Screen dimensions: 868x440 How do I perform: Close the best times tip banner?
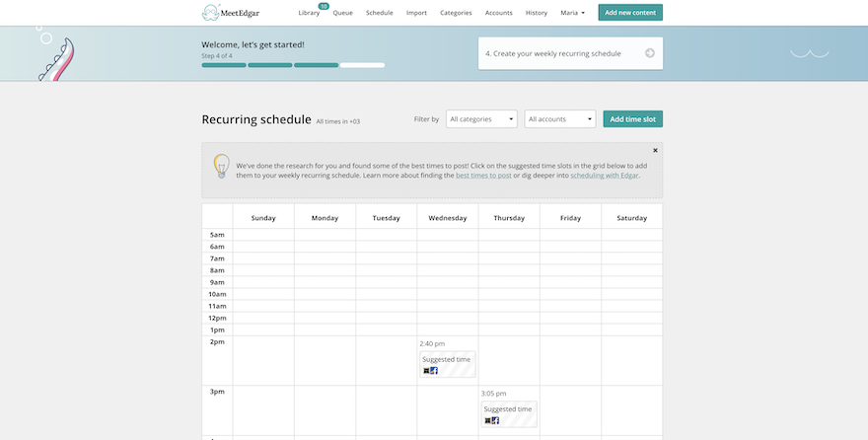tap(655, 151)
